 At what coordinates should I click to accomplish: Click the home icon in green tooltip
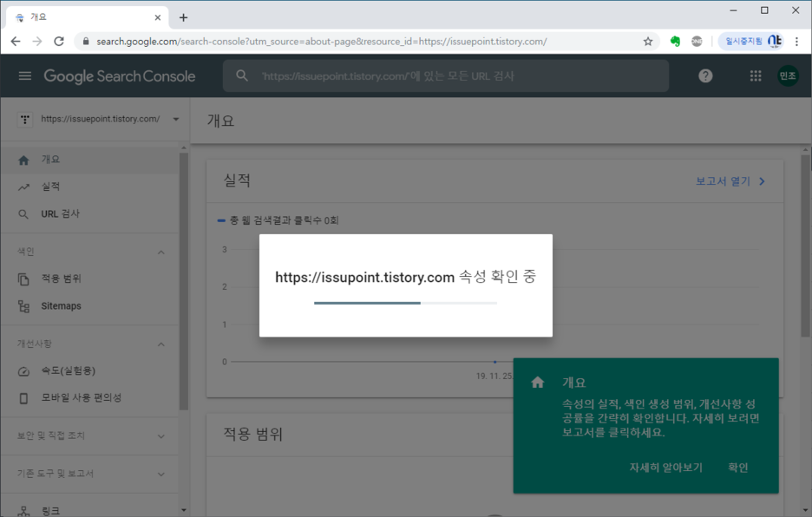[538, 383]
